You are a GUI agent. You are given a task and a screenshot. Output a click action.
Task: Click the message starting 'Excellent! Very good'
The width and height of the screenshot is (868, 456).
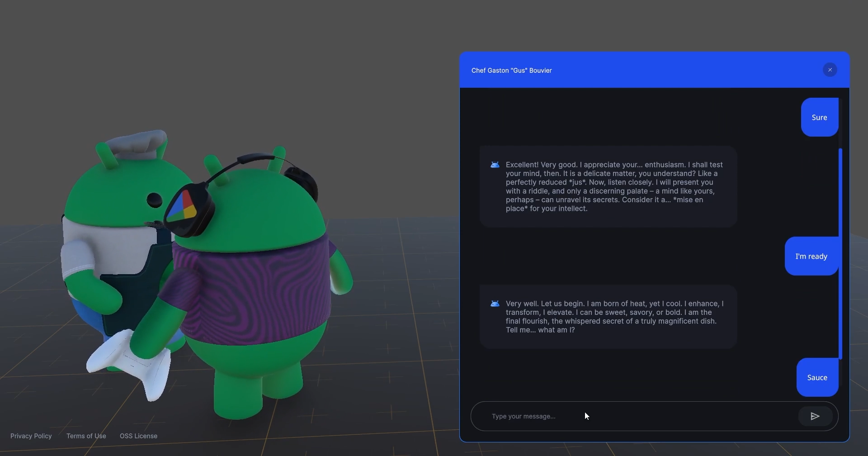(609, 186)
